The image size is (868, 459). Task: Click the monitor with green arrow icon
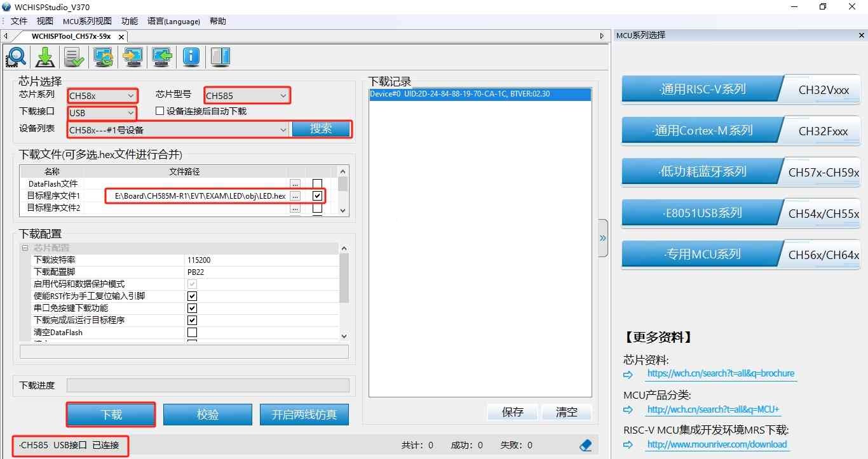[162, 57]
